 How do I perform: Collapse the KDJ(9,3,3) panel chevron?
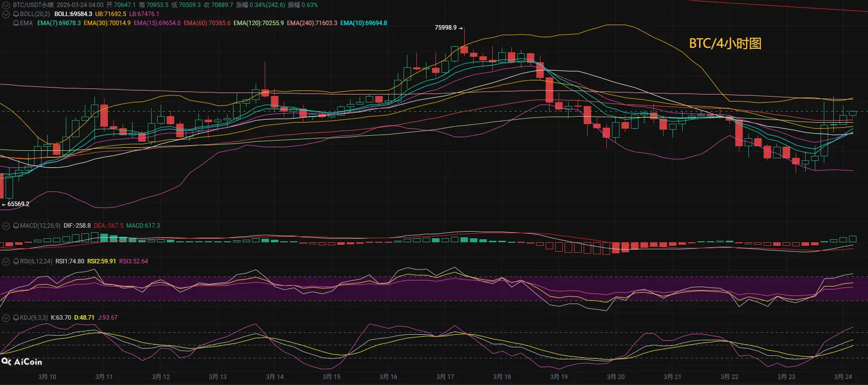(x=6, y=318)
